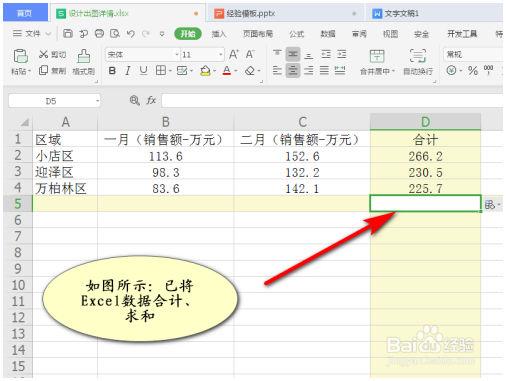Screen dimensions: 506x381
Task: Open the font name dropdown
Action: point(177,54)
